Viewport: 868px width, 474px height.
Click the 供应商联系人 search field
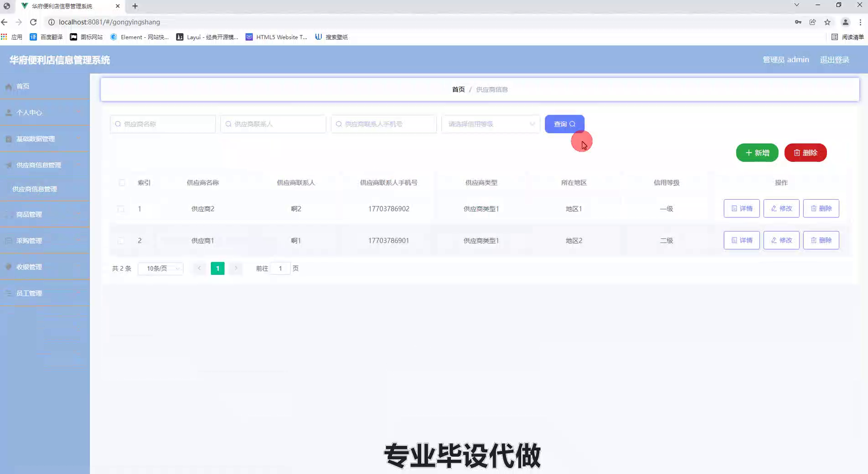273,124
